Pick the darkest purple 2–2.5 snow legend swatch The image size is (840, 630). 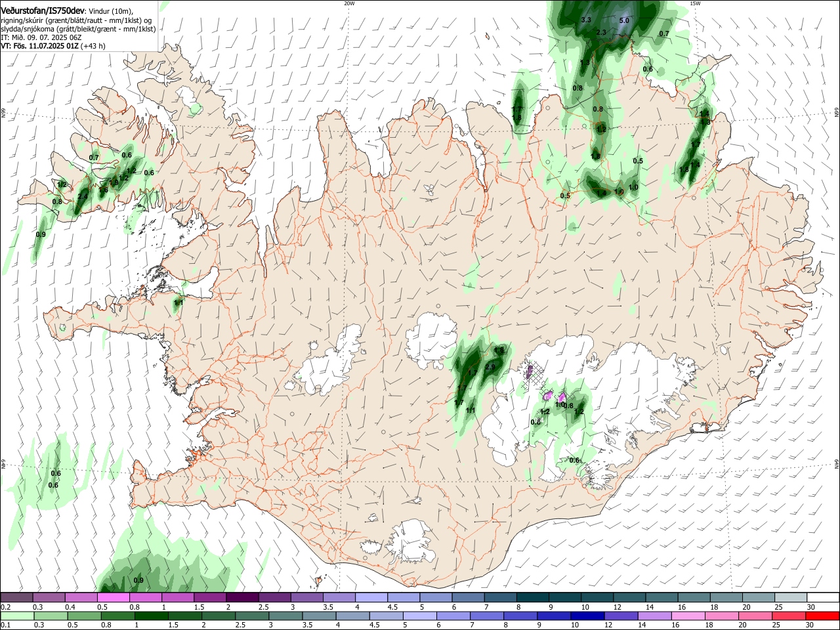click(x=241, y=598)
